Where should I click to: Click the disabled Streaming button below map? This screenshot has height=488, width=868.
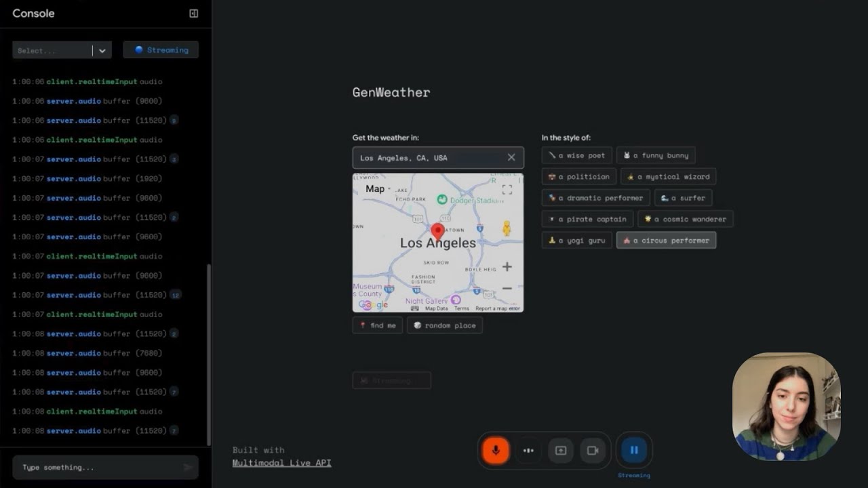point(391,380)
